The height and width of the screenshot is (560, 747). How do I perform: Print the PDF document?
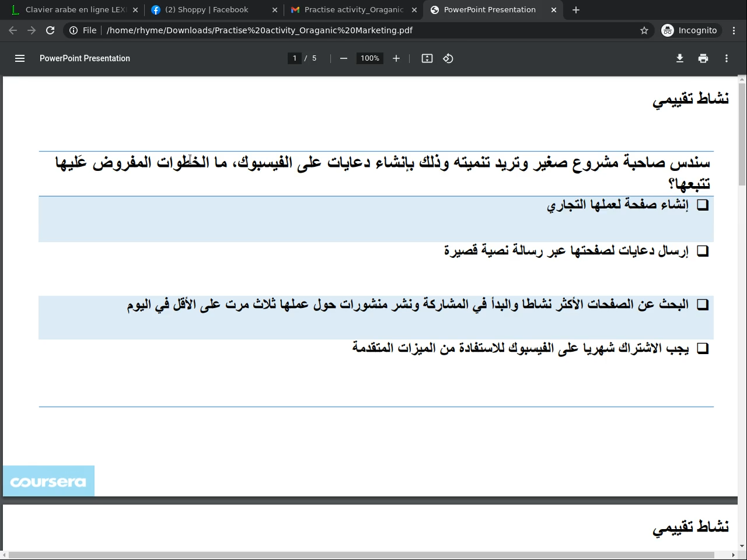703,58
